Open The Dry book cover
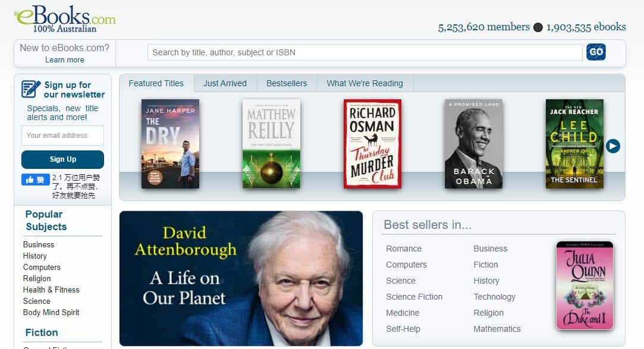The image size is (644, 349). 171,144
